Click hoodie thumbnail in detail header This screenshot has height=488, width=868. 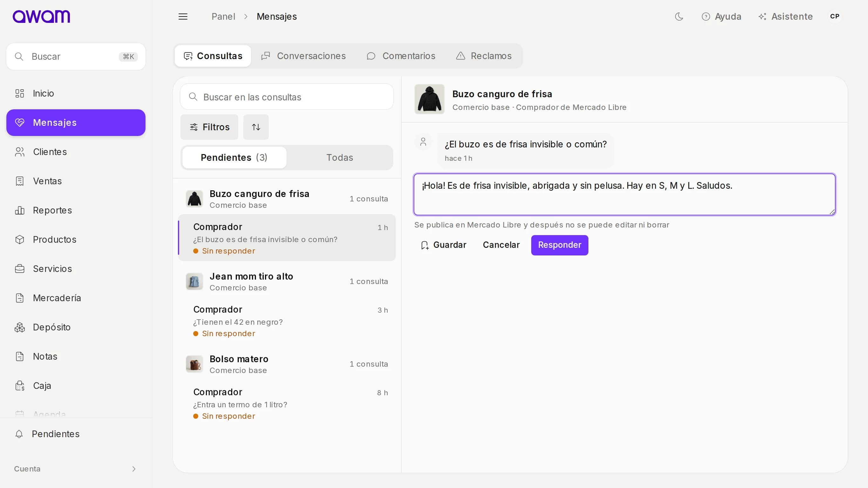[x=429, y=99]
